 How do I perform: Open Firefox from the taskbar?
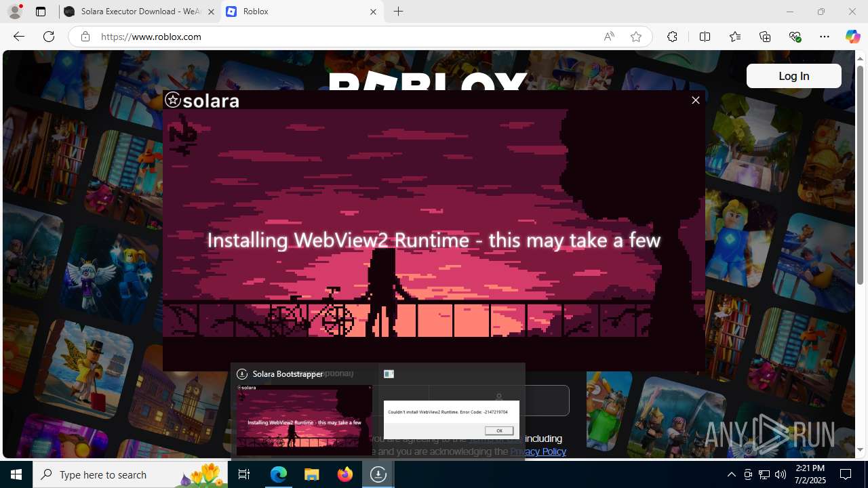pyautogui.click(x=345, y=474)
